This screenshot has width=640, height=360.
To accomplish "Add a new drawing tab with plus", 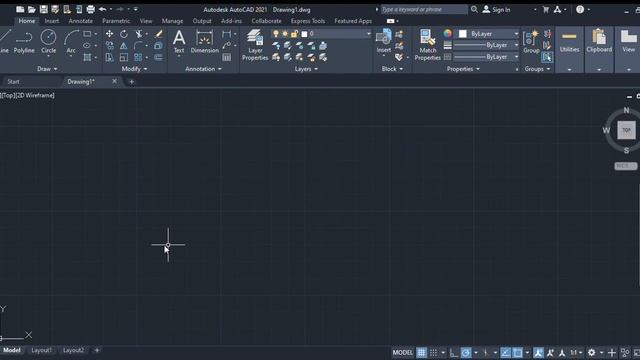I will click(x=131, y=82).
